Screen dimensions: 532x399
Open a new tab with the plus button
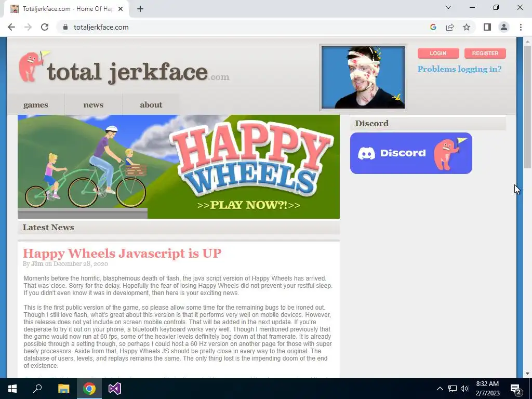[140, 9]
